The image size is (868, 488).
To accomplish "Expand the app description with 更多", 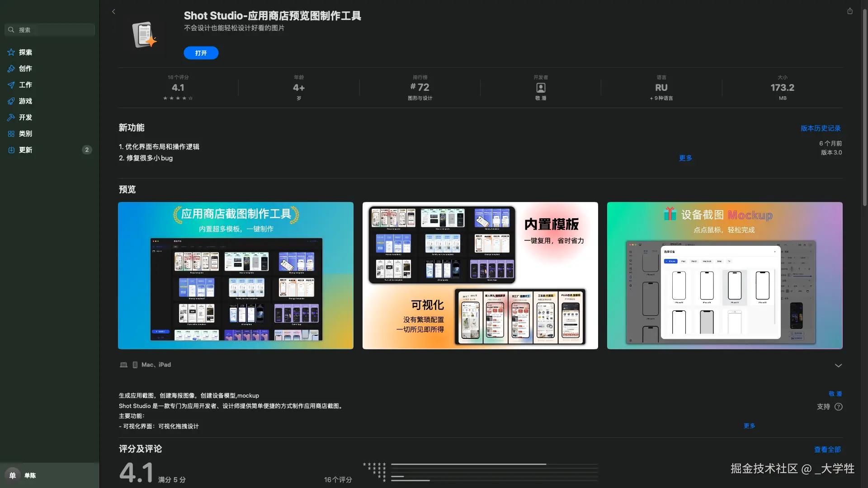I will coord(749,425).
